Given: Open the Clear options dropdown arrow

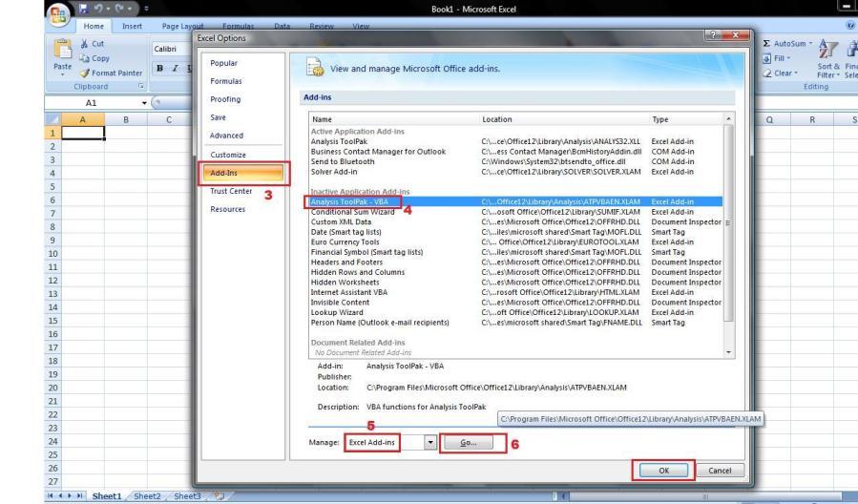Looking at the screenshot, I should (x=796, y=73).
